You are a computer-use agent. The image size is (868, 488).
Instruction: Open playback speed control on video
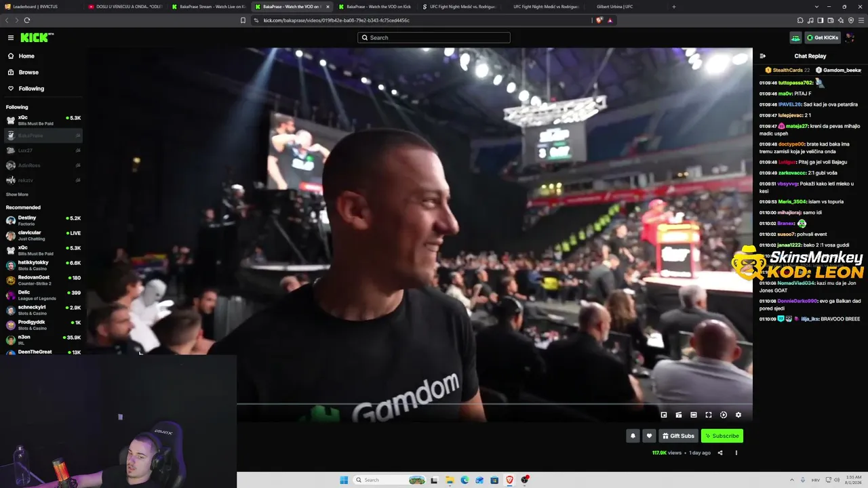coord(724,415)
